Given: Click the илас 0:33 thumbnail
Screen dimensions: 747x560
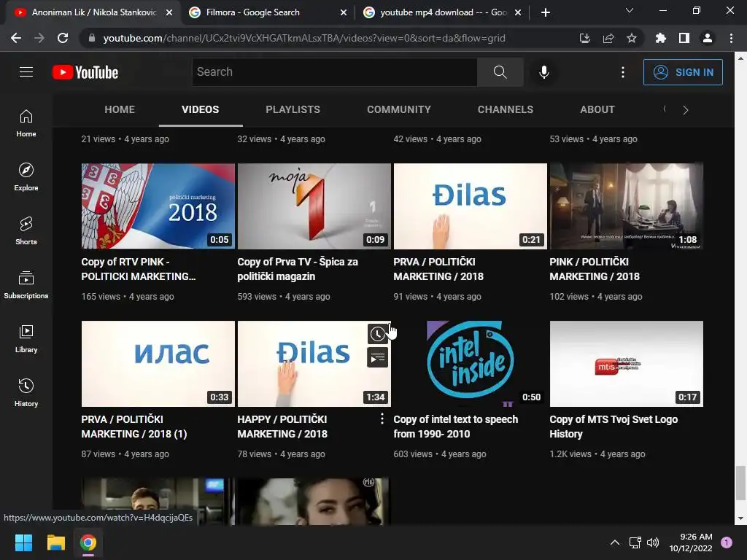Looking at the screenshot, I should (x=158, y=364).
